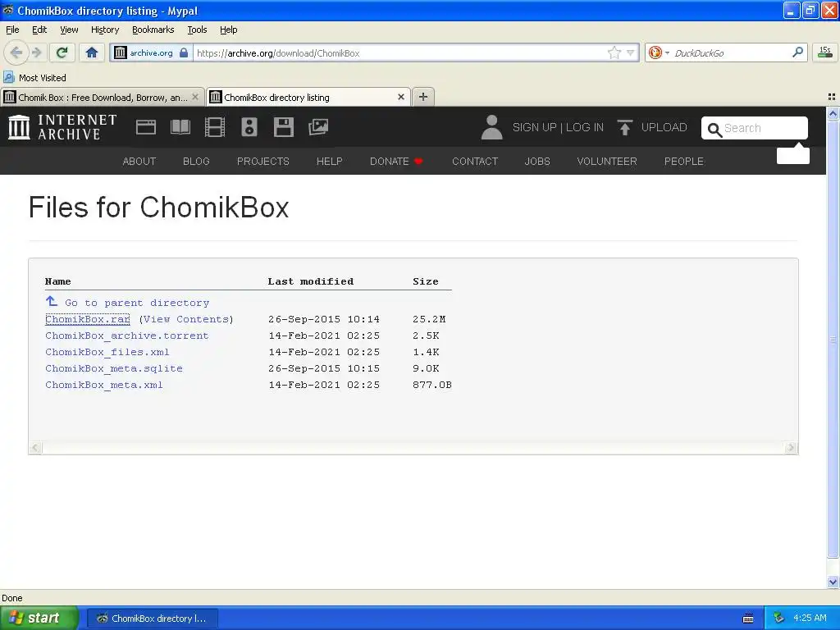Open the Bookmarks menu
The width and height of the screenshot is (840, 630).
pyautogui.click(x=153, y=30)
